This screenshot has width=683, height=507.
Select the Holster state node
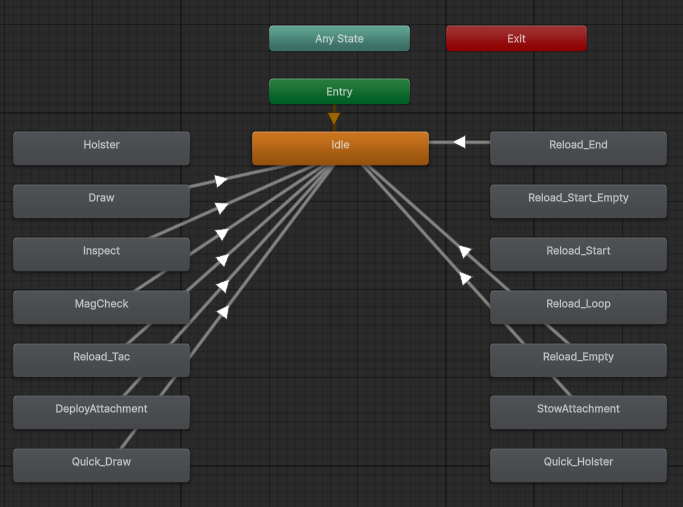tap(101, 148)
